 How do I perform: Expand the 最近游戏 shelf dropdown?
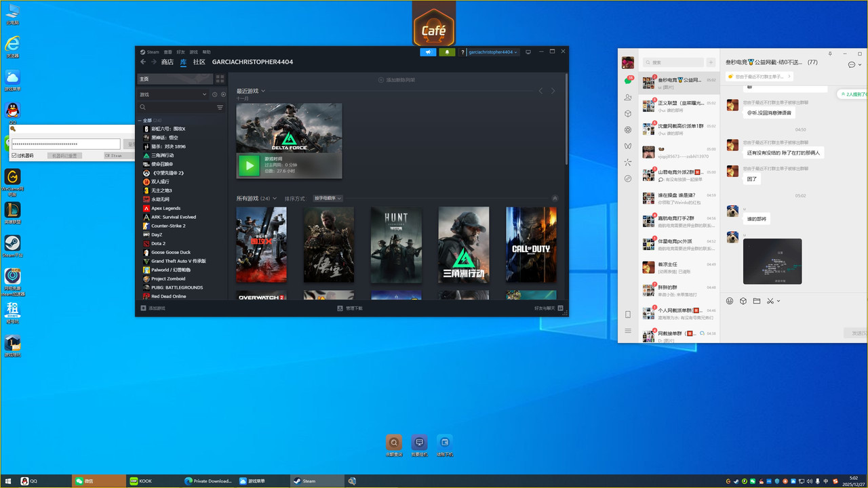pyautogui.click(x=263, y=91)
